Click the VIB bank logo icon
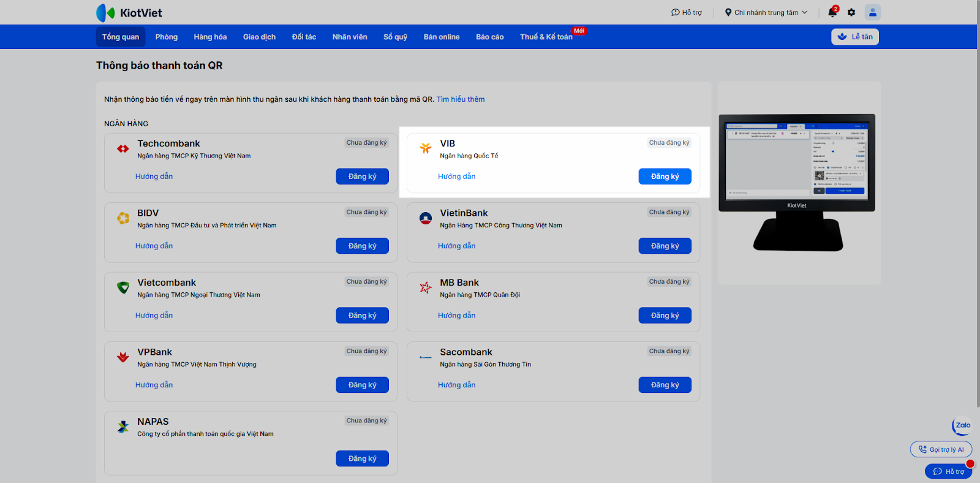Viewport: 980px width, 483px height. [x=426, y=148]
